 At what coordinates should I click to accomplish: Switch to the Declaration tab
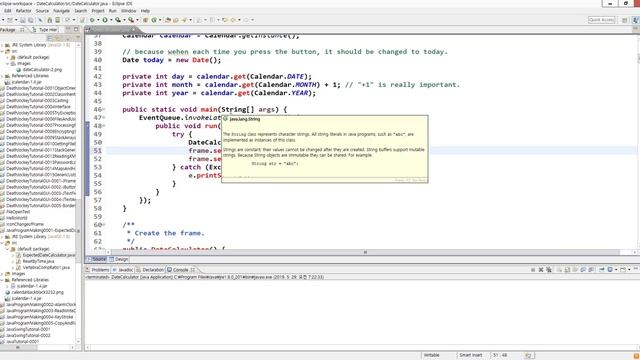[x=150, y=270]
